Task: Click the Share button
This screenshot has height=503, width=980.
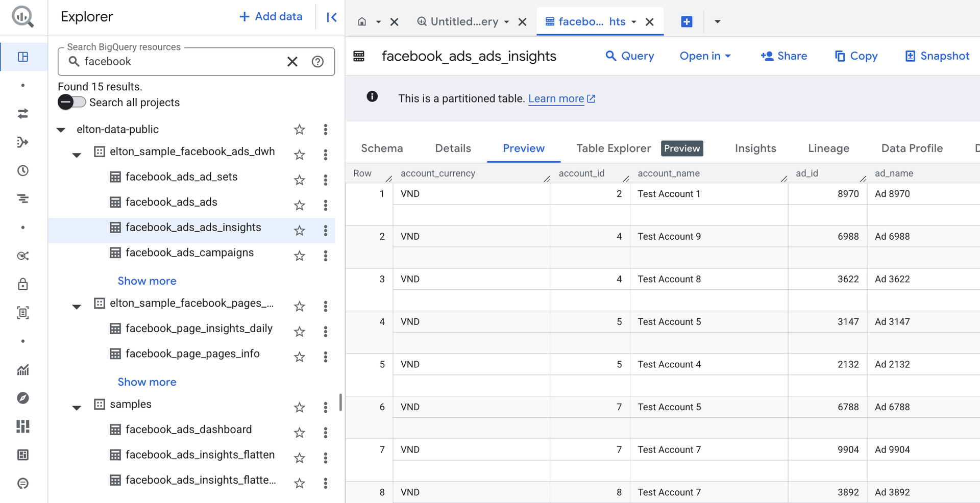Action: click(x=783, y=56)
